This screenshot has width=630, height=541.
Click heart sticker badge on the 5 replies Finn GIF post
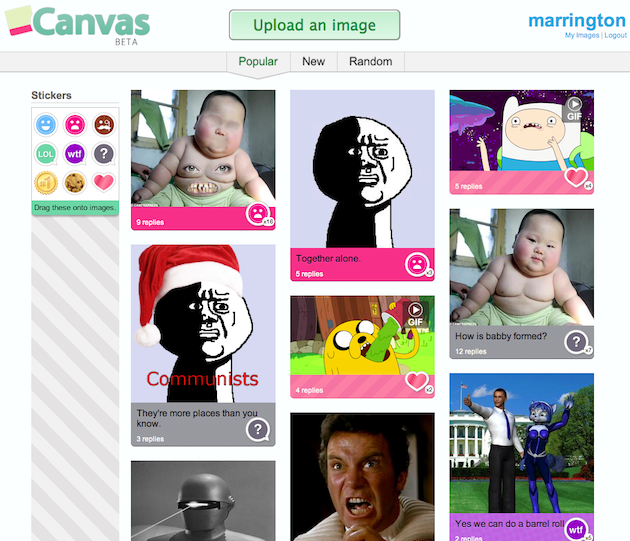point(576,177)
